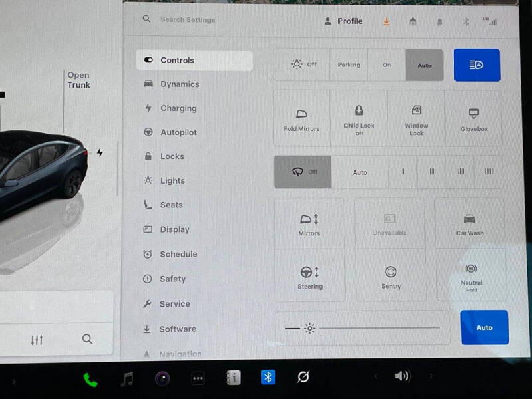The width and height of the screenshot is (532, 399).
Task: Turn wipers Off
Action: point(303,172)
